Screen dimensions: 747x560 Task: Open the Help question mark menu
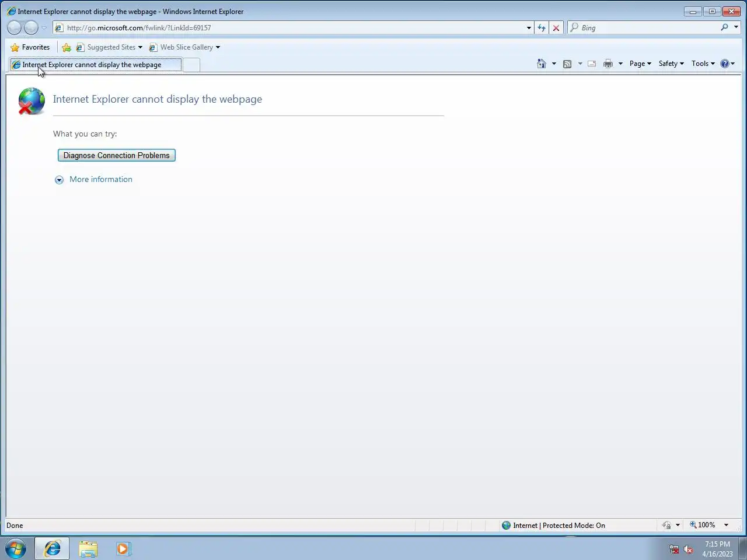click(x=727, y=64)
